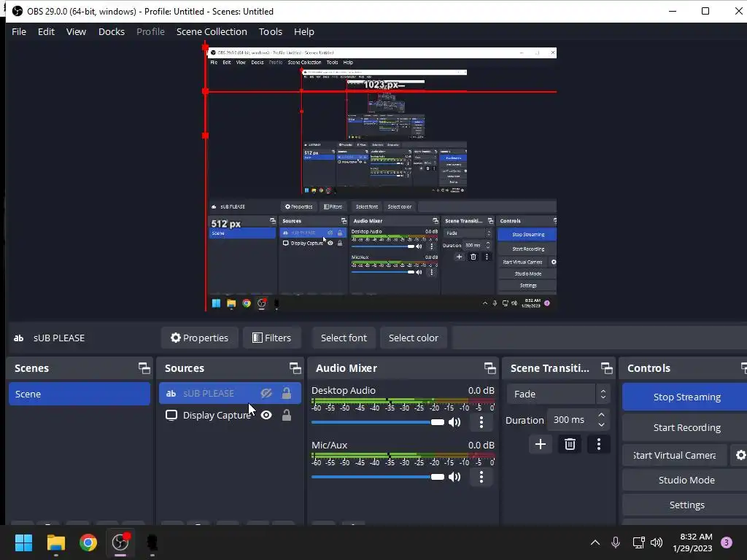
Task: Open source Filters
Action: pos(271,338)
